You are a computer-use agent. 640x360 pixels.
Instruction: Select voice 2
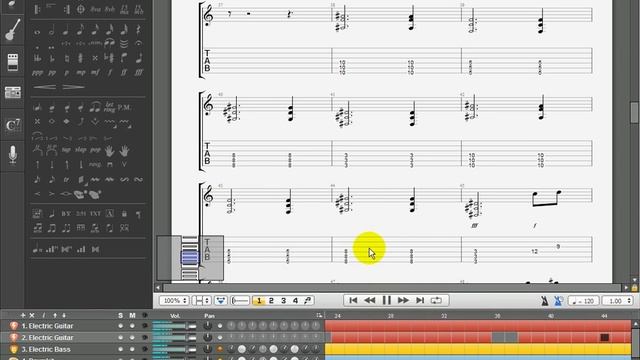[271, 301]
